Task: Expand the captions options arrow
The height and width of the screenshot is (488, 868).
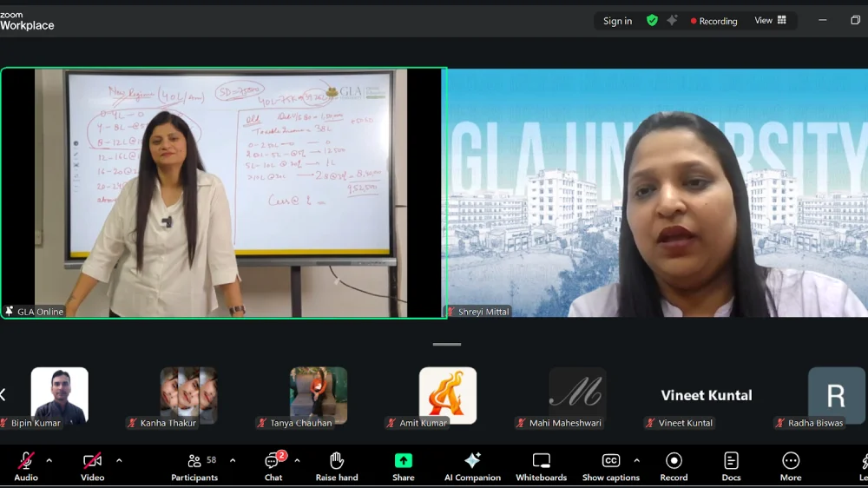Action: point(636,460)
